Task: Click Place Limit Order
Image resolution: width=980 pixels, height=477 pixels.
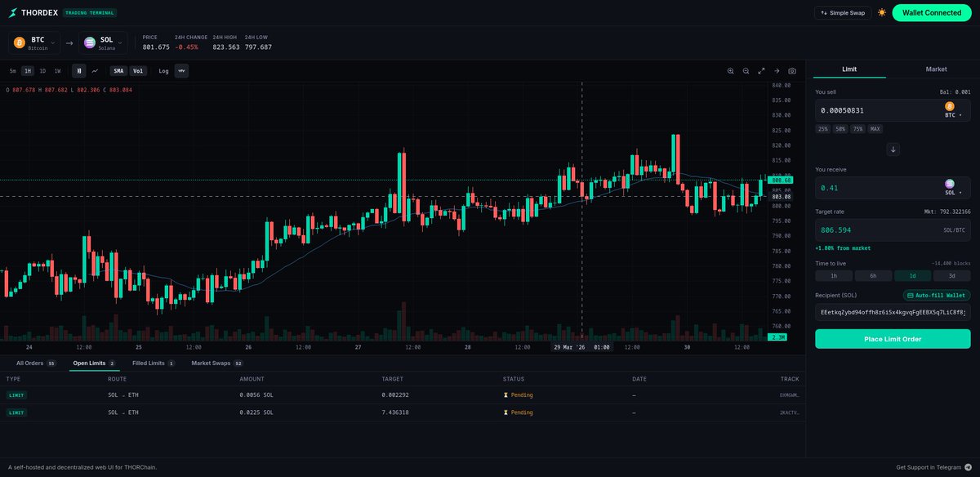Action: click(893, 339)
